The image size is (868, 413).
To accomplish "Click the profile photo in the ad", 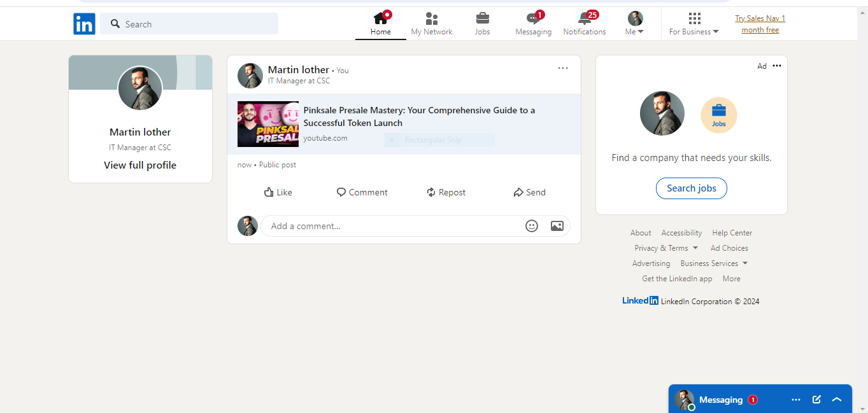I will [x=662, y=113].
